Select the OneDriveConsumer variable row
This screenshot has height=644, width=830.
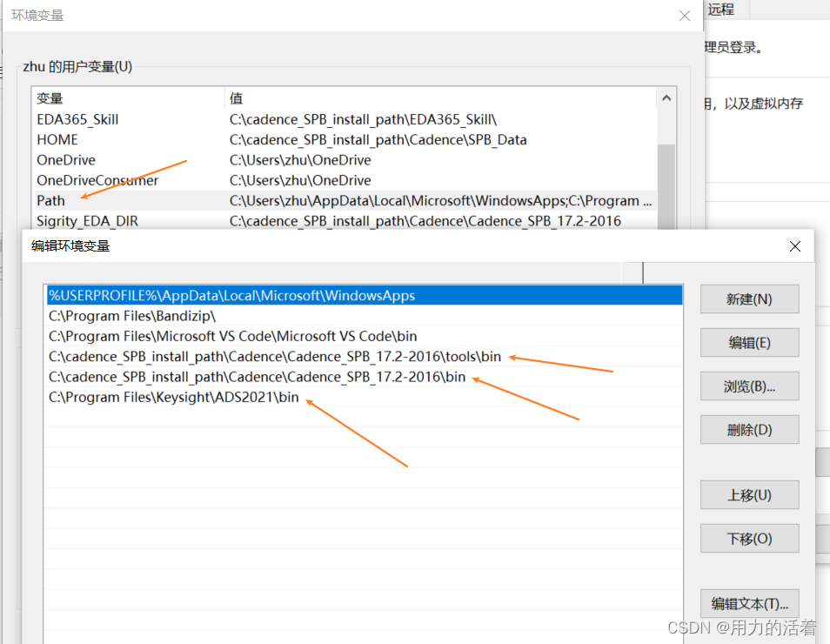point(345,181)
